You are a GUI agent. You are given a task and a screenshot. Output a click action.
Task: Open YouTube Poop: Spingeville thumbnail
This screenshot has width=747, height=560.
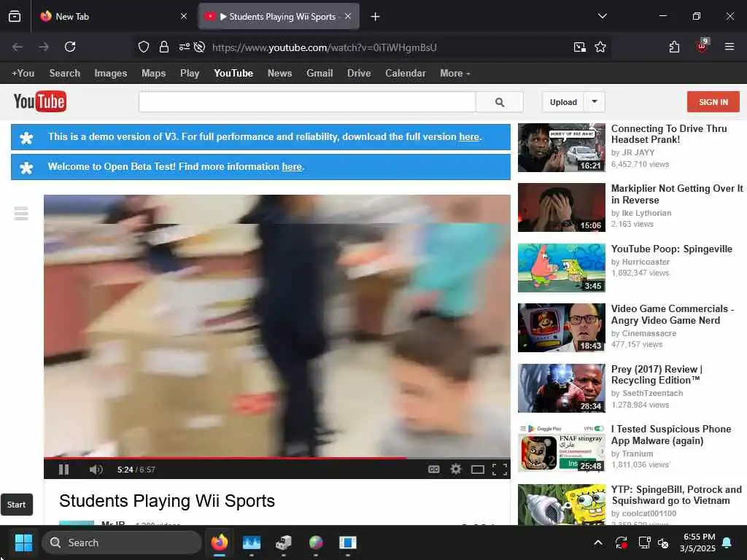coord(562,268)
